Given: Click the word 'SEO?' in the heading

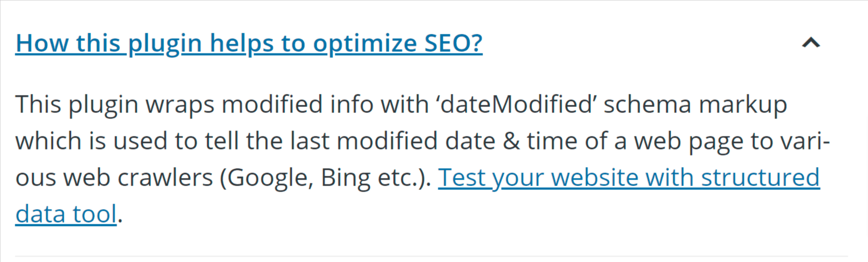Looking at the screenshot, I should click(454, 43).
